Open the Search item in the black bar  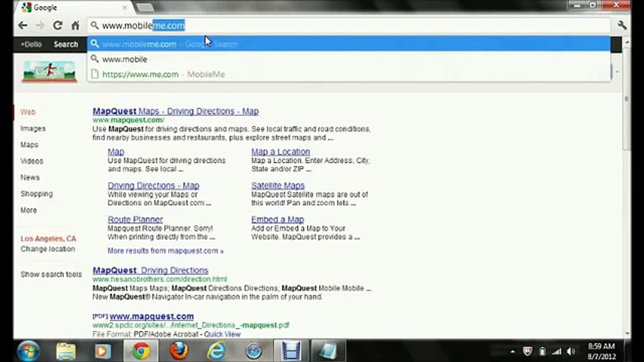66,44
